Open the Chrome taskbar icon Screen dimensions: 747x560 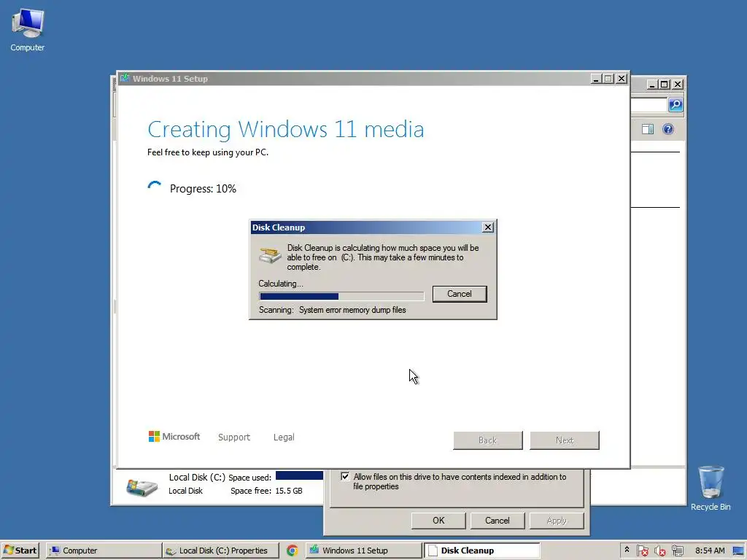click(292, 551)
